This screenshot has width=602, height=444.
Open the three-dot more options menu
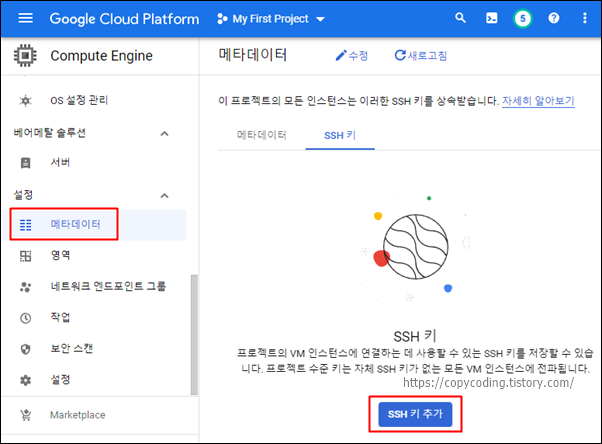coord(584,18)
